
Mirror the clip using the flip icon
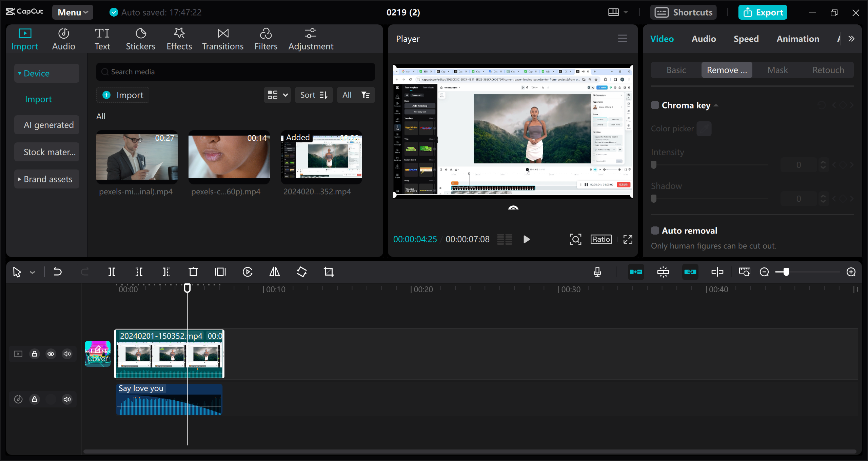(274, 272)
